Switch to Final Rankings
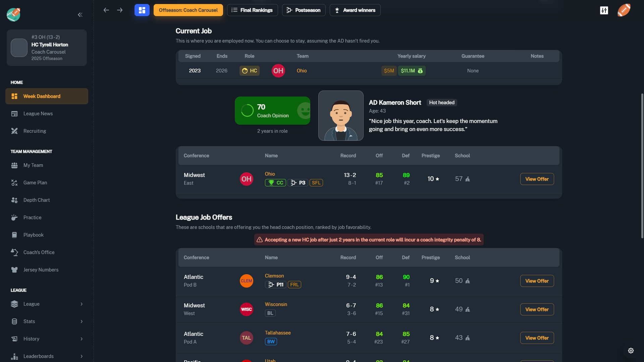The height and width of the screenshot is (362, 644). coord(252,10)
